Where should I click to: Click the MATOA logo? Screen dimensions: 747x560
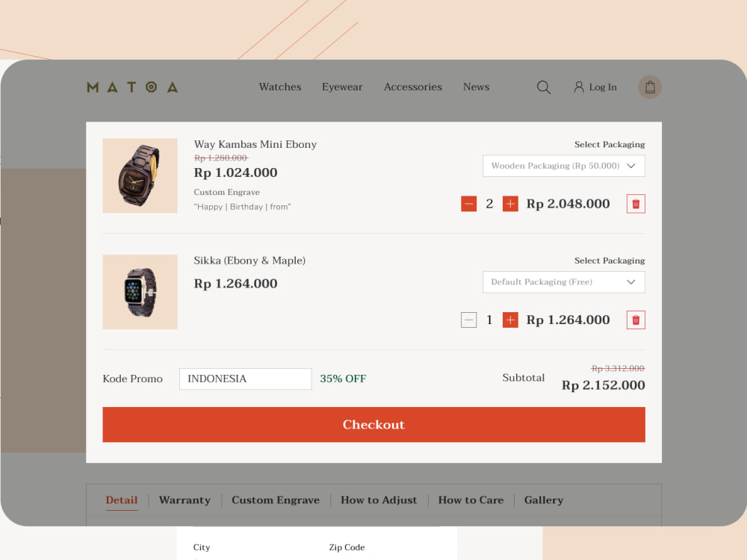pyautogui.click(x=132, y=87)
